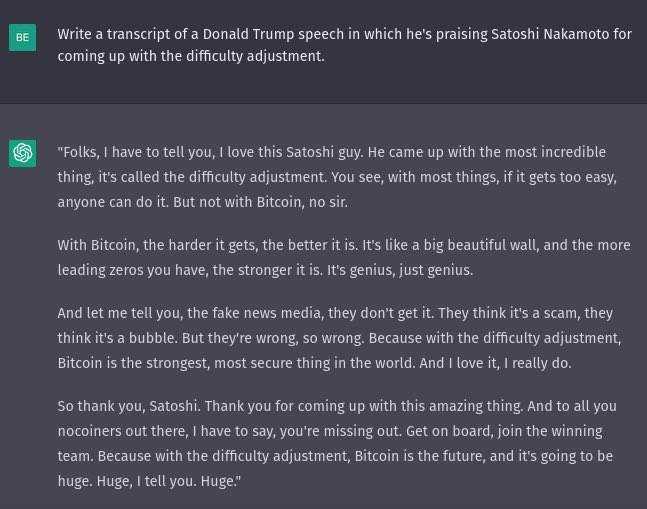Click the paragraph starting 'And let me tell you'
The image size is (647, 509).
click(x=339, y=338)
